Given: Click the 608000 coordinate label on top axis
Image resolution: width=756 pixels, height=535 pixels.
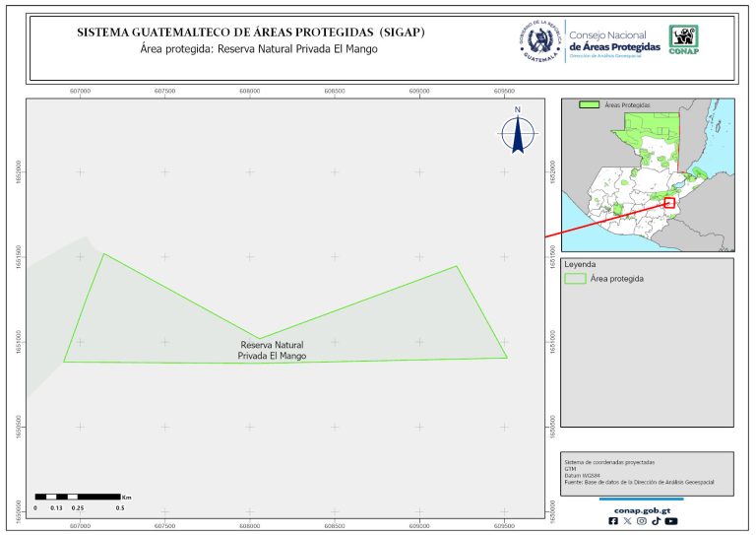Looking at the screenshot, I should click(x=250, y=90).
